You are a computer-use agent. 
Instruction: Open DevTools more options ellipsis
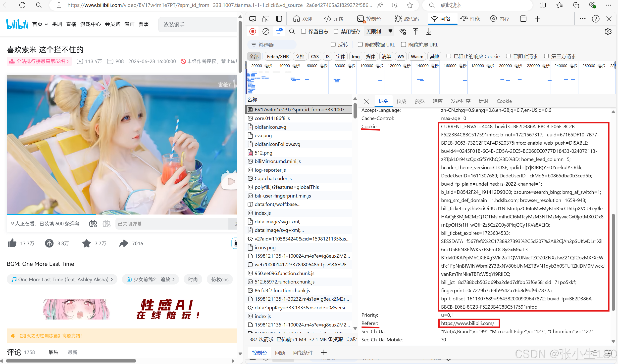point(582,19)
